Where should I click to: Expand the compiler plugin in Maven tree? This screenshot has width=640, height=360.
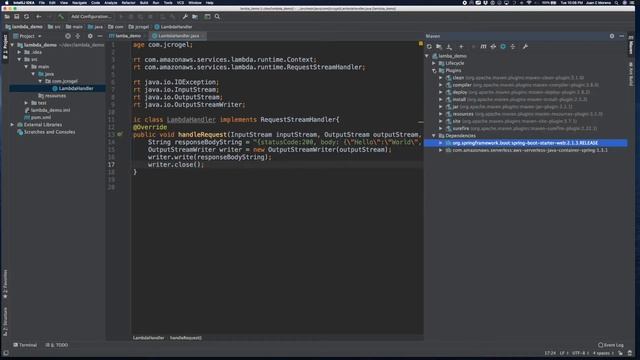coord(441,85)
